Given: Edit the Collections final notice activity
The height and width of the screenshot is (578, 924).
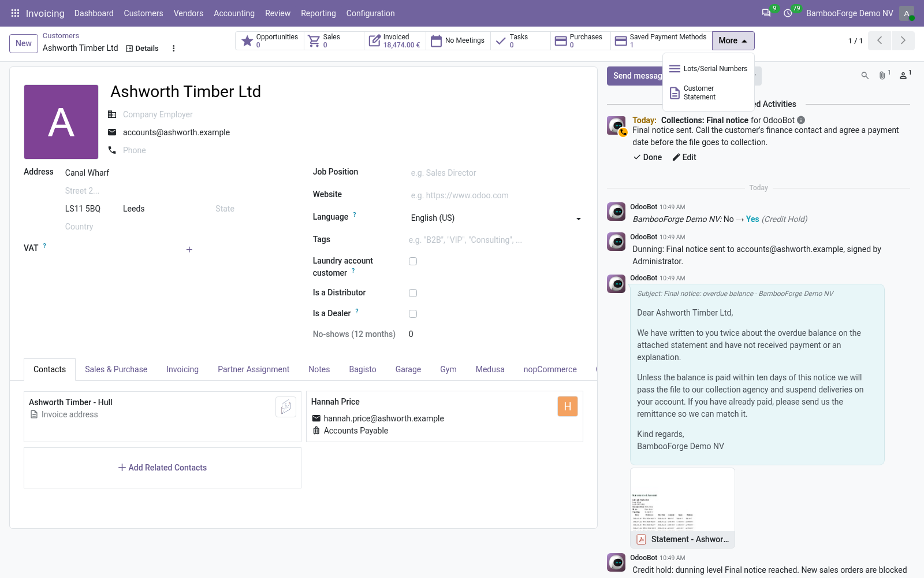Looking at the screenshot, I should tap(684, 157).
